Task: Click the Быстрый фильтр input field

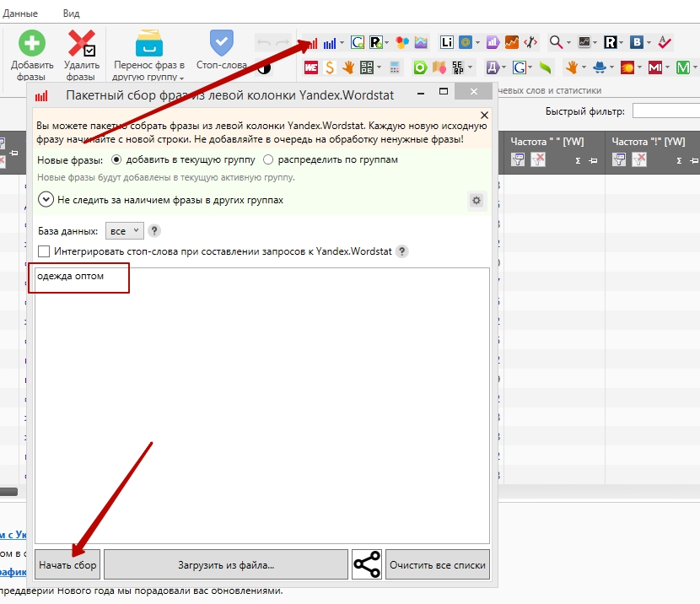Action: [666, 111]
